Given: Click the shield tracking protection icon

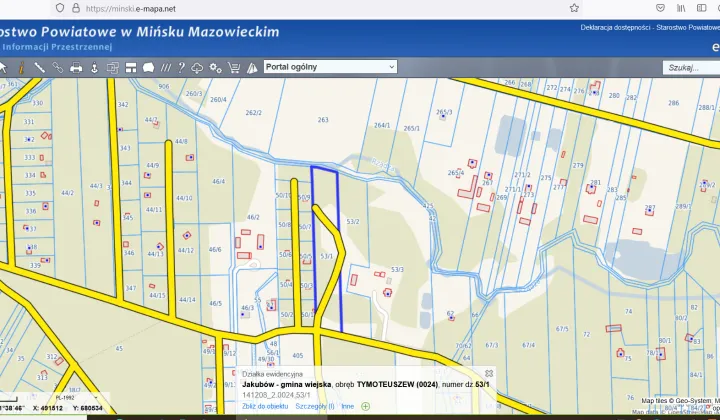Looking at the screenshot, I should (60, 8).
